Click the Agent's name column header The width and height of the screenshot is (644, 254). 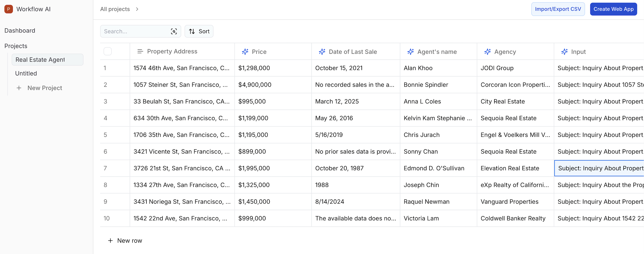438,51
